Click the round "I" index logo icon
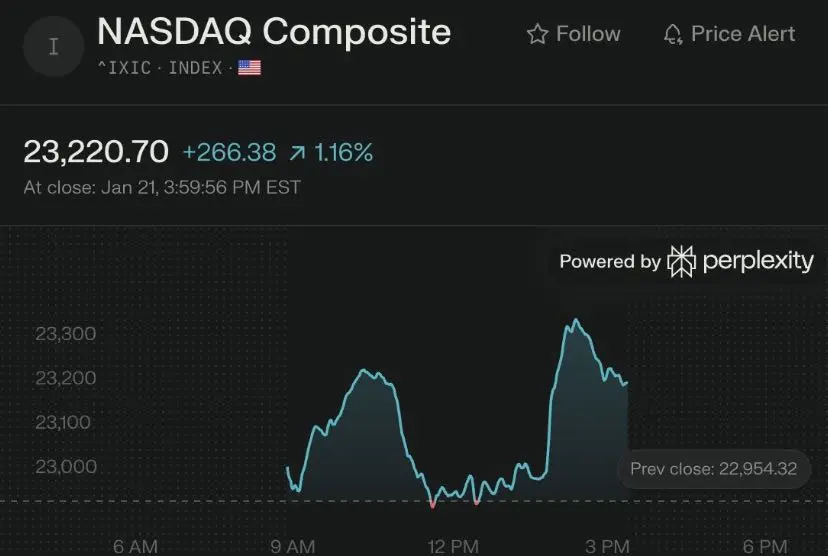 54,46
